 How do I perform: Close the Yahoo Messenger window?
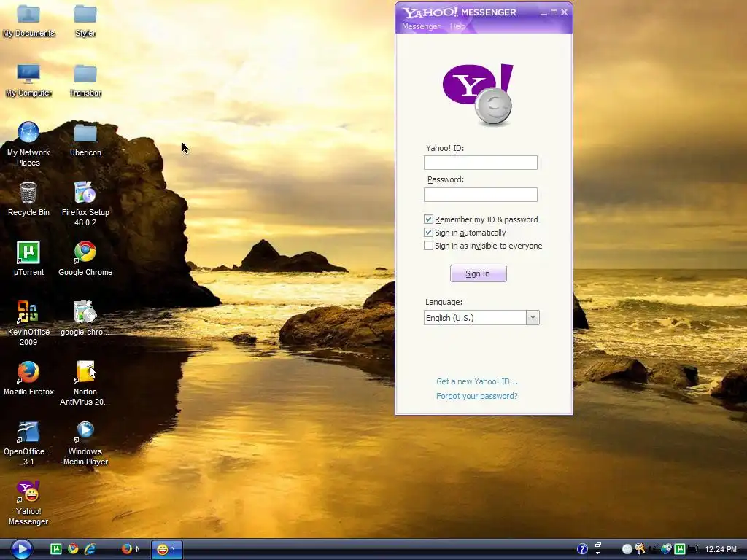pyautogui.click(x=565, y=12)
